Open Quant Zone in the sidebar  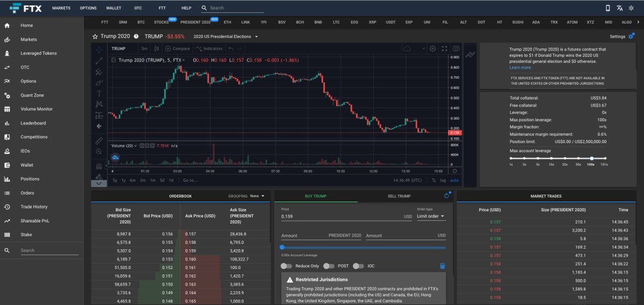32,95
